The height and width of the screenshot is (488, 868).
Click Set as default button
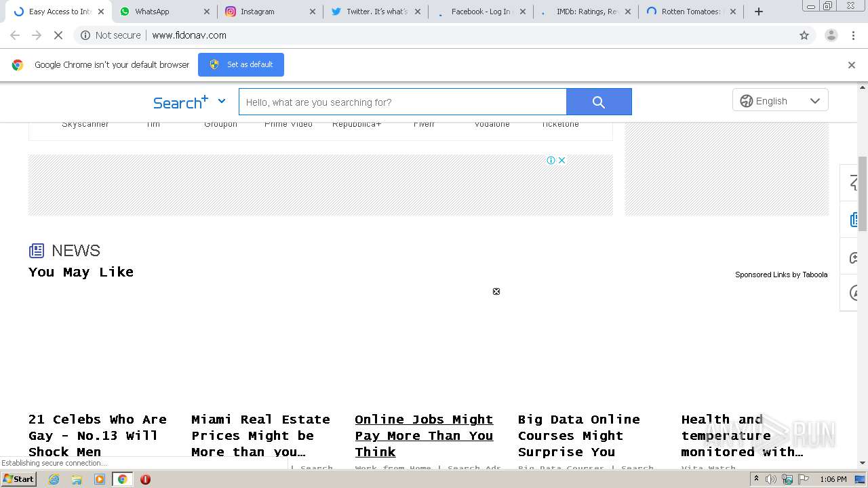pos(241,64)
